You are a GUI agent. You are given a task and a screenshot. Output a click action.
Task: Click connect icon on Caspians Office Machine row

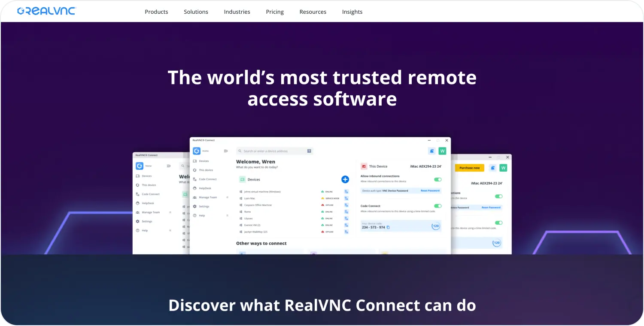pyautogui.click(x=346, y=205)
